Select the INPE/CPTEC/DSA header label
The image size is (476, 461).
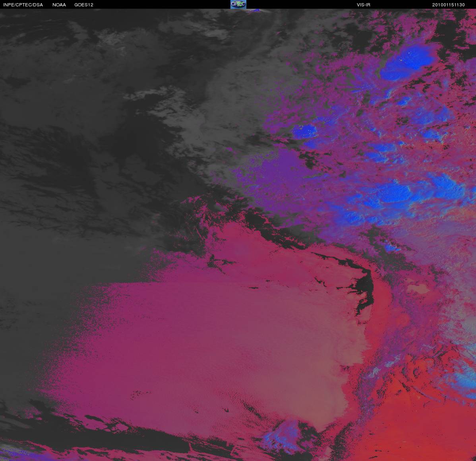(x=23, y=5)
